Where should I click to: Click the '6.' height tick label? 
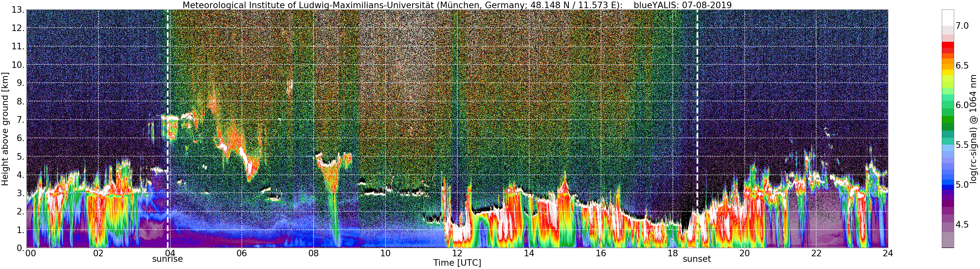(x=21, y=138)
